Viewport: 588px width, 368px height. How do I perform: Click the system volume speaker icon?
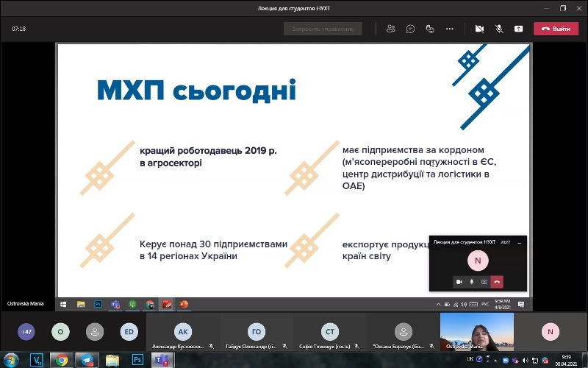526,361
